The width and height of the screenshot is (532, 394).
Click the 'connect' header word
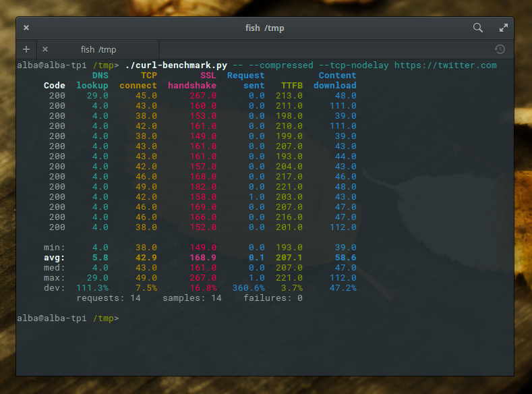coord(138,86)
